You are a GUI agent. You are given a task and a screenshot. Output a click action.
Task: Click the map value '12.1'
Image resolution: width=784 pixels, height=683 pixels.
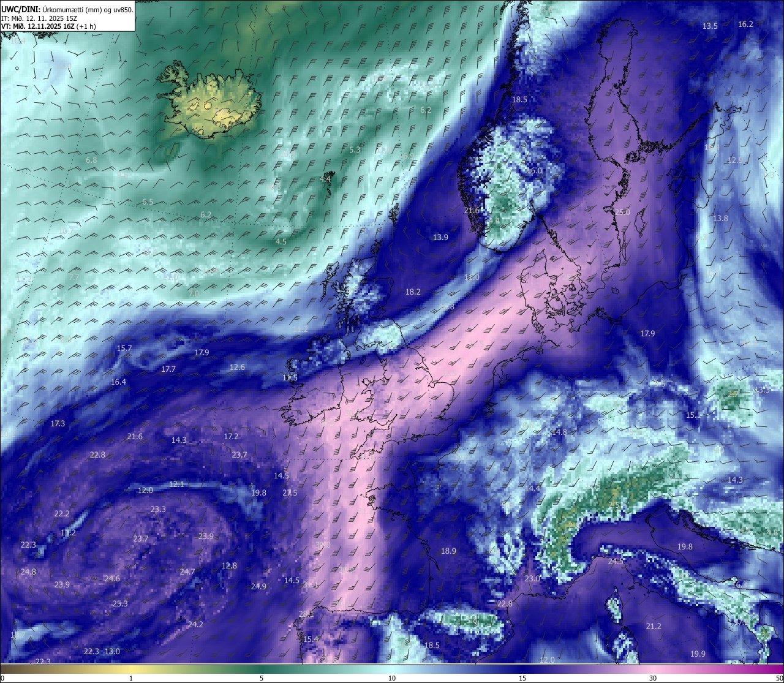(x=176, y=485)
